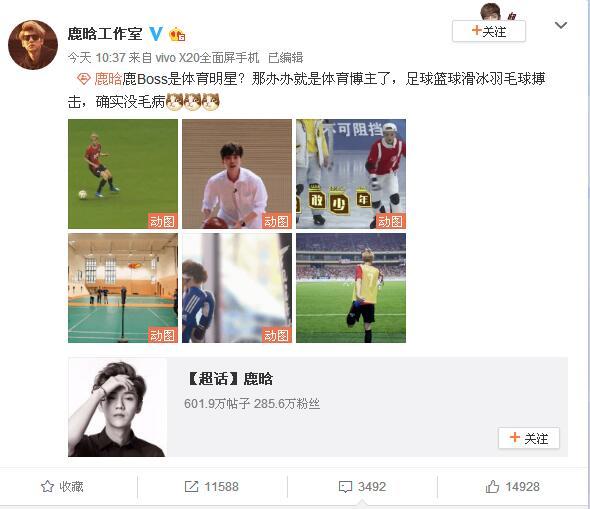Click the vivo X20全面屏手机 source link
This screenshot has height=509, width=590.
point(207,58)
